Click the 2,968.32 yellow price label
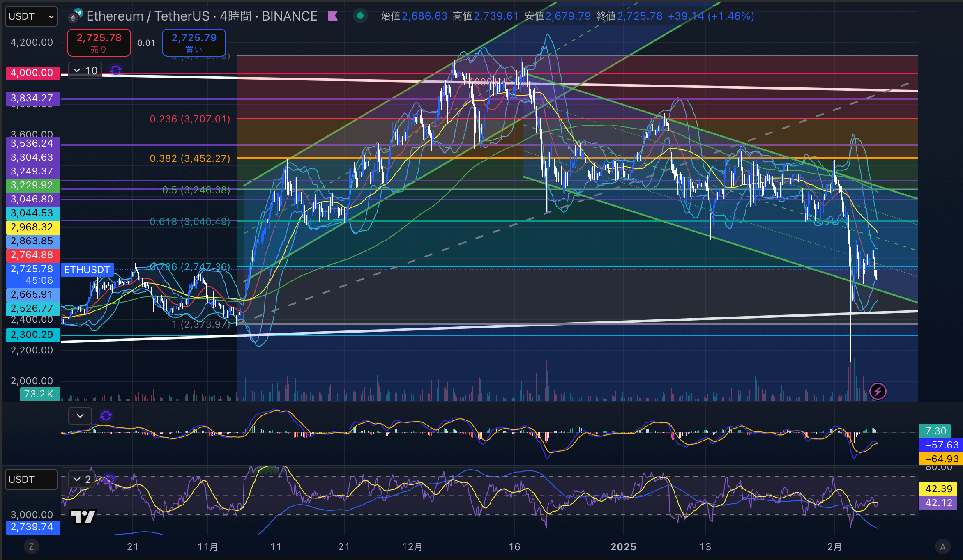 point(32,227)
